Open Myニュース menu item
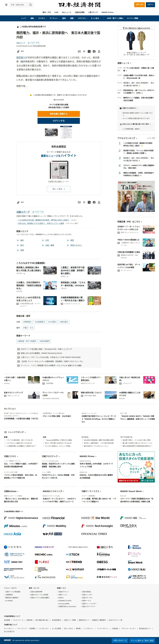This screenshot has height=644, width=159. tap(66, 12)
